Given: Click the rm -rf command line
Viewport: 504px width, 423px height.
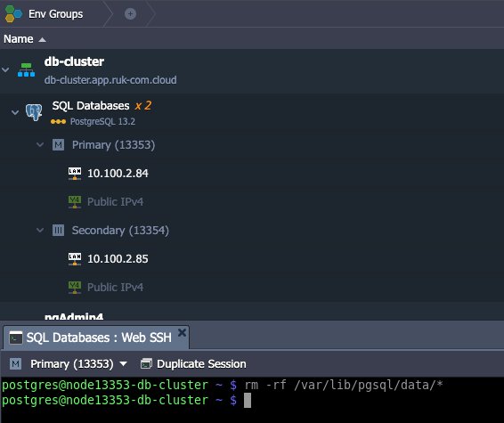Looking at the screenshot, I should tap(344, 385).
